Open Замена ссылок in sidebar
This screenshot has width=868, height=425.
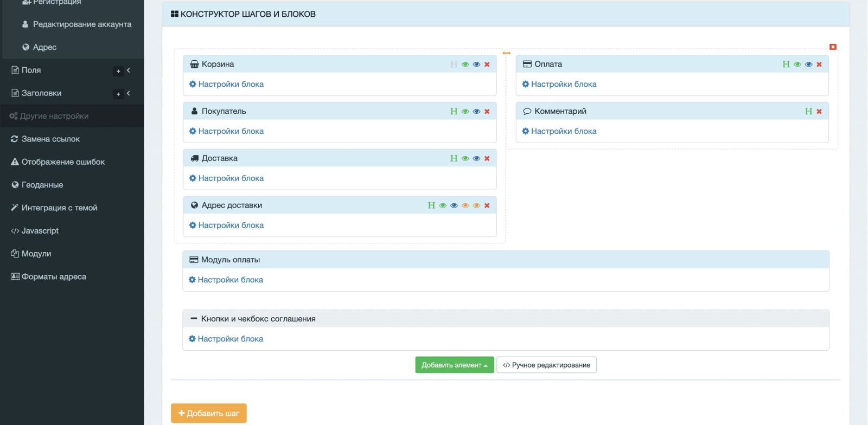click(x=46, y=139)
